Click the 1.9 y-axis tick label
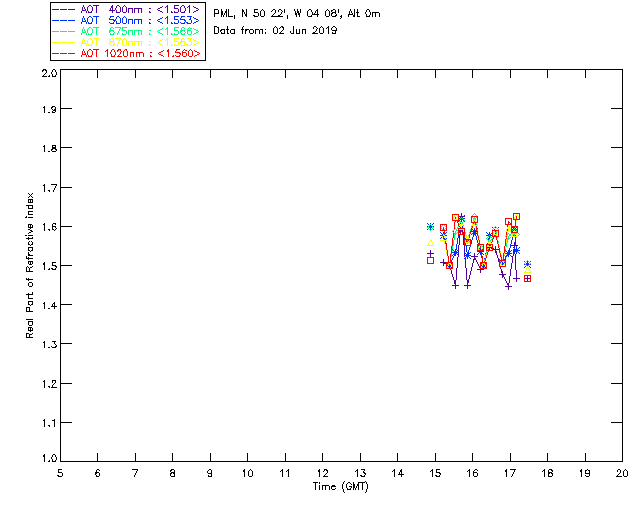This screenshot has height=512, width=640. 49,109
